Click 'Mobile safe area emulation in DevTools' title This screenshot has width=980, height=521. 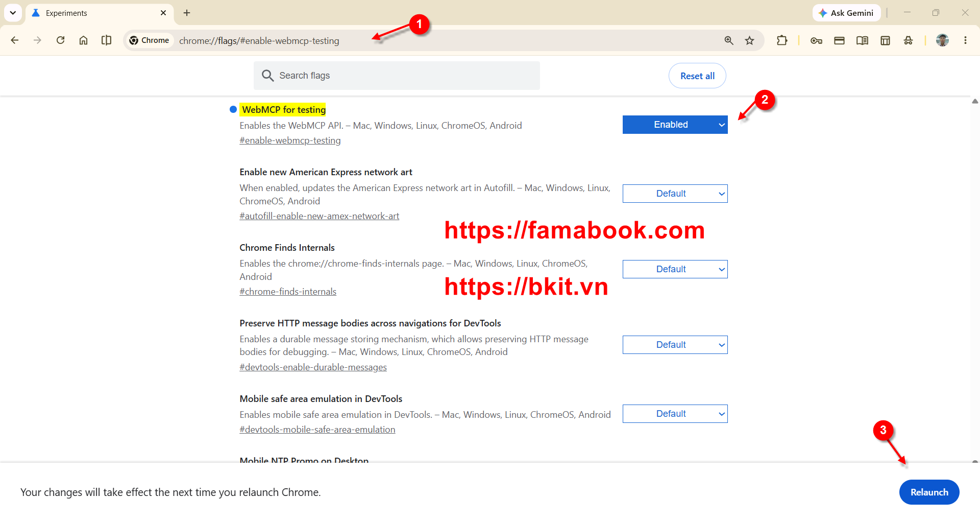(x=321, y=399)
